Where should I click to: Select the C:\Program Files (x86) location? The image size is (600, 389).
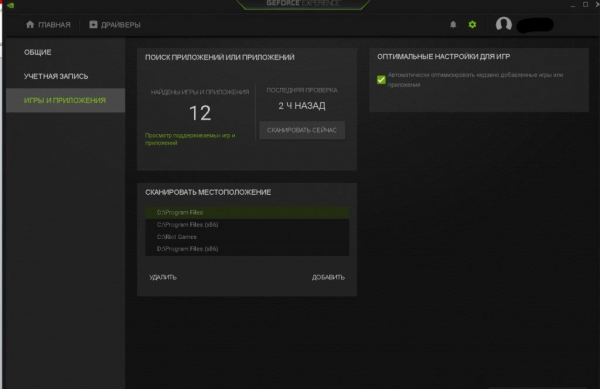pos(247,225)
